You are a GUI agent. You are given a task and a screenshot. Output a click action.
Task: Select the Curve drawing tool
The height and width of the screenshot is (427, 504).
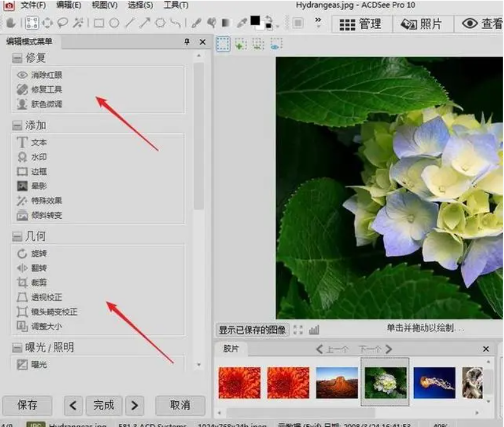(x=175, y=23)
